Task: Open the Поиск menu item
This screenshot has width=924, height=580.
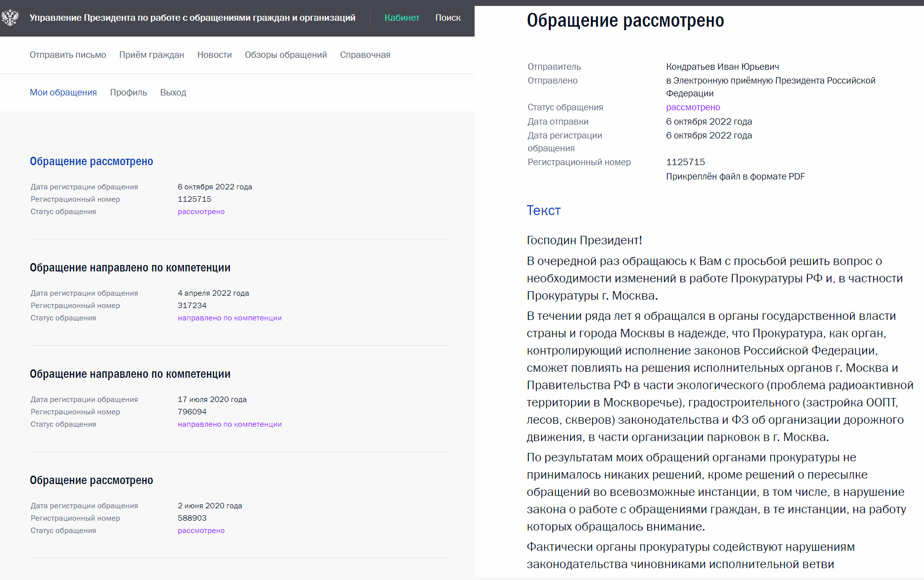Action: [448, 18]
